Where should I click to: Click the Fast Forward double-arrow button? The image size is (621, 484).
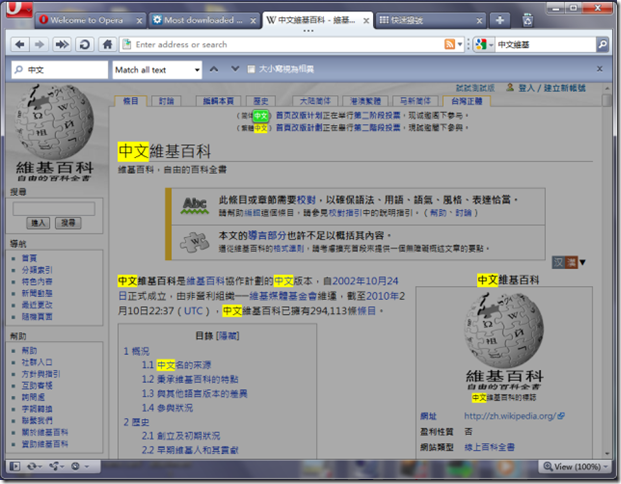pyautogui.click(x=62, y=44)
